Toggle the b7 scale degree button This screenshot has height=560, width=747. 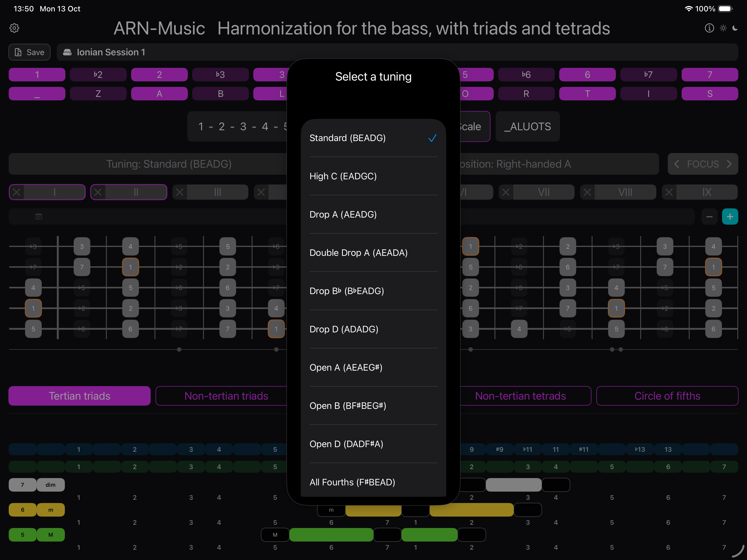pyautogui.click(x=648, y=75)
